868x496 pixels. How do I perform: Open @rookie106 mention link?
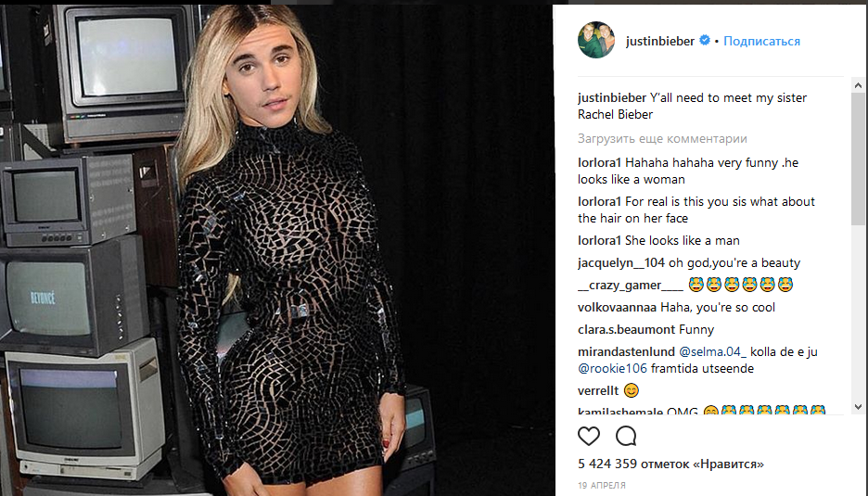(x=612, y=368)
